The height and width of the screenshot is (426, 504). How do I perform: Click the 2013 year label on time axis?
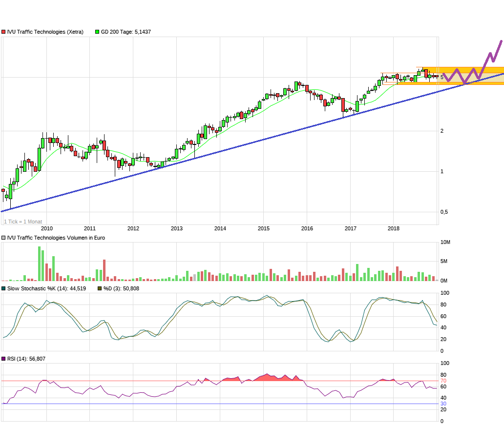[x=176, y=228]
